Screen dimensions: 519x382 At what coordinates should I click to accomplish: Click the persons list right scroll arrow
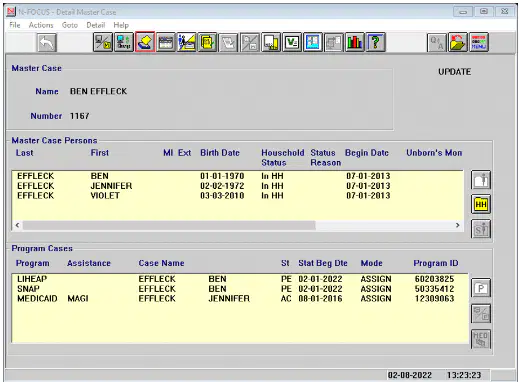[458, 225]
